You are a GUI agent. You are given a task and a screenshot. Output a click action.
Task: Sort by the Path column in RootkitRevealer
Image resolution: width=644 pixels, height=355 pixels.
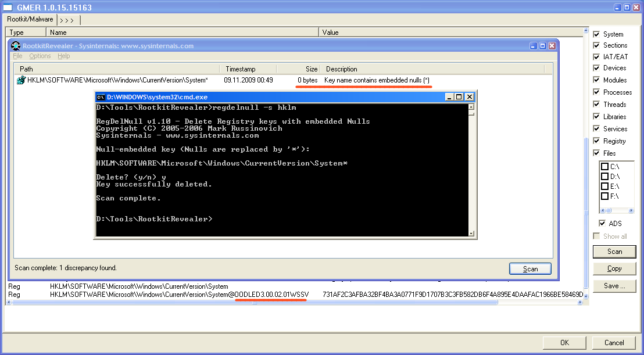(x=117, y=69)
